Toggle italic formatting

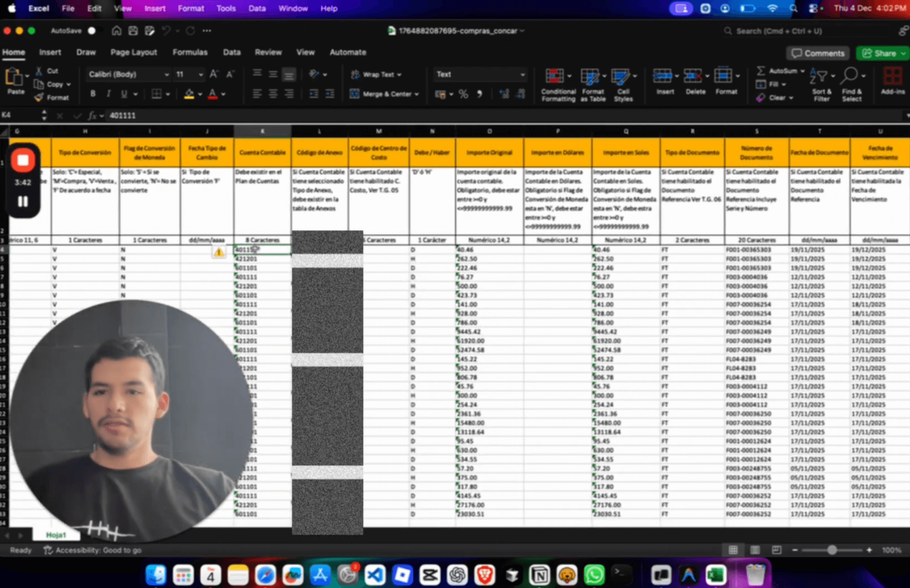(x=108, y=94)
